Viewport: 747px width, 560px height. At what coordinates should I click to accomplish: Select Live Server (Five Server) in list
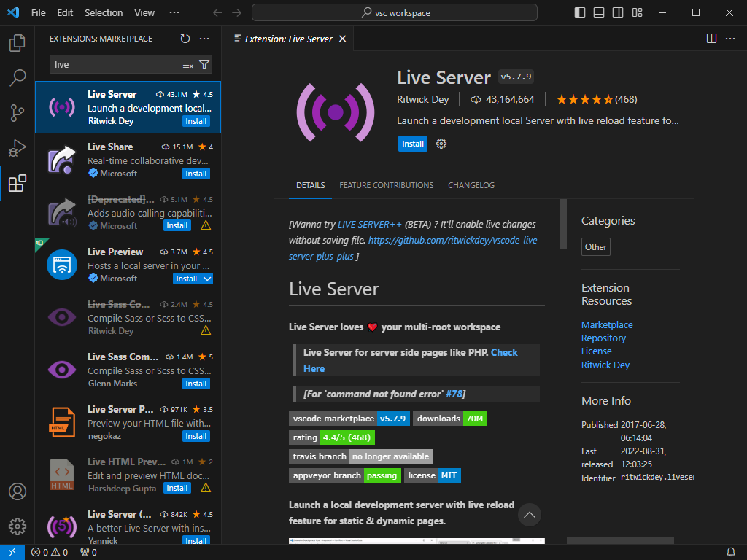128,526
